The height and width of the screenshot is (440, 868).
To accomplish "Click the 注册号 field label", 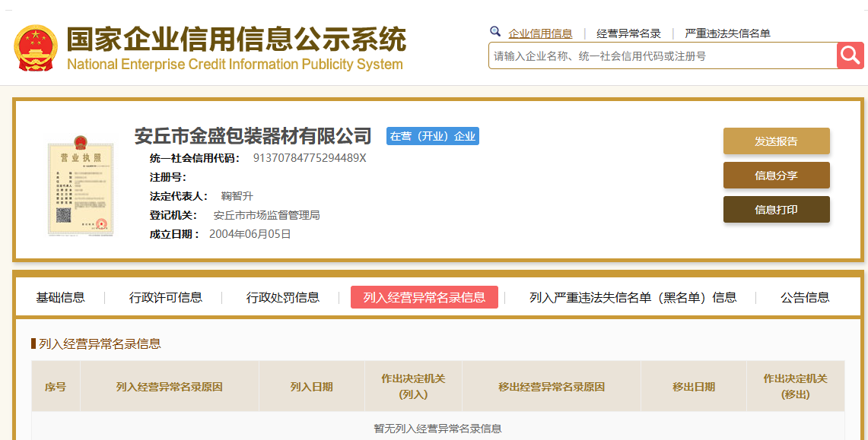I will tap(167, 177).
